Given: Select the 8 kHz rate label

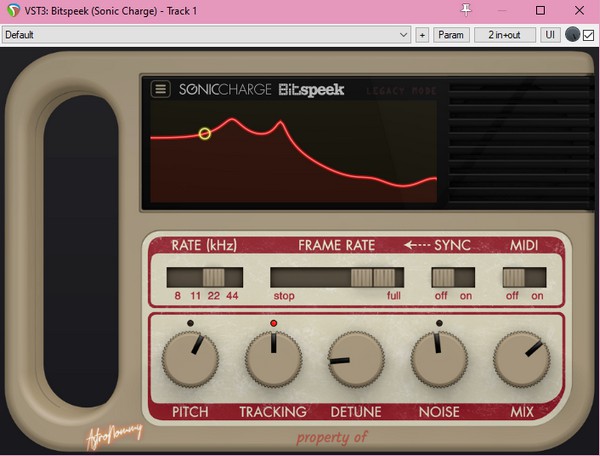Looking at the screenshot, I should 178,296.
